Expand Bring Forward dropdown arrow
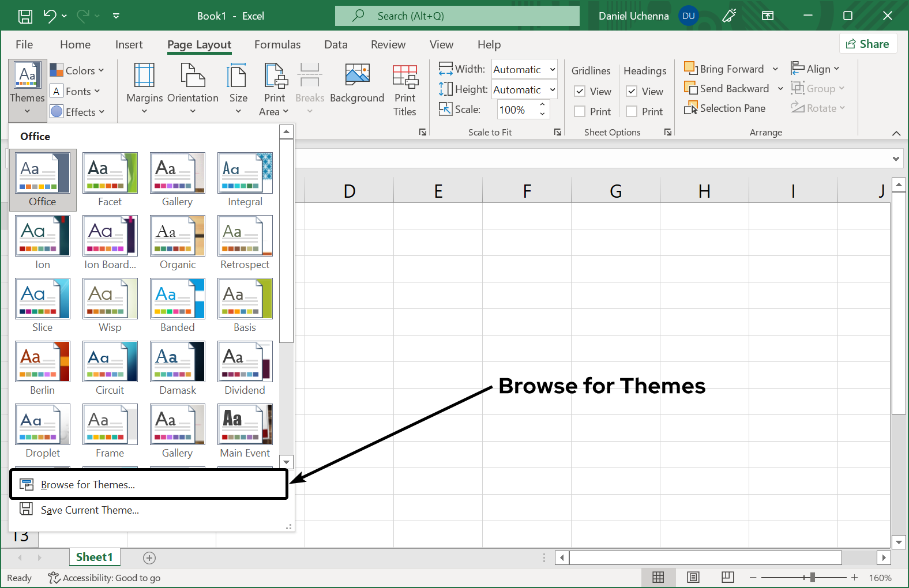The width and height of the screenshot is (909, 588). point(775,69)
